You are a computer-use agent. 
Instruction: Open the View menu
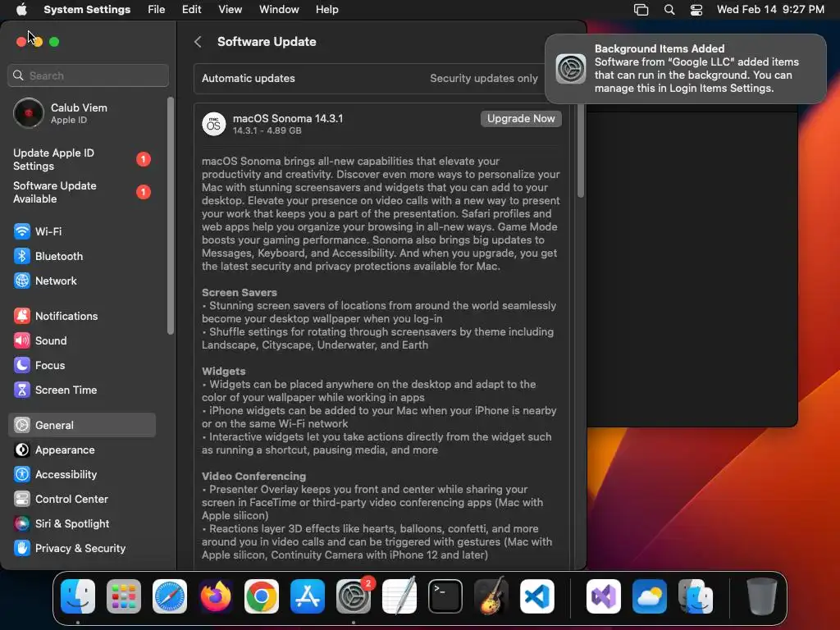[231, 10]
